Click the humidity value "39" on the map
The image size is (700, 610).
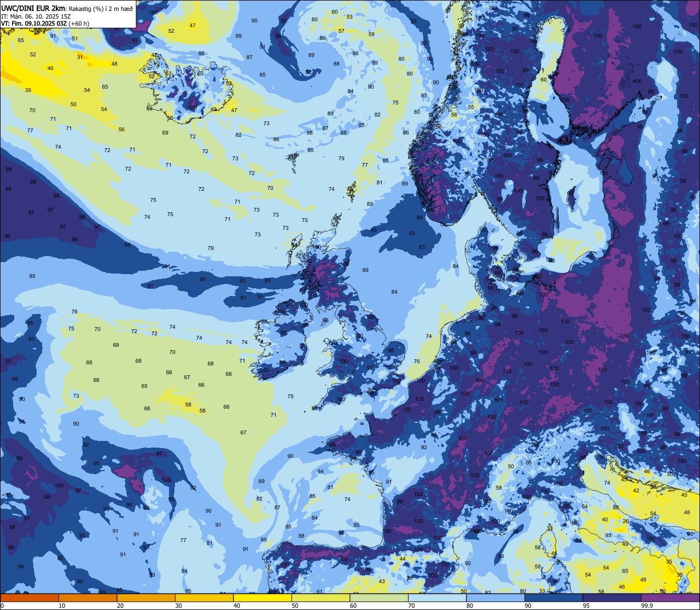(x=28, y=90)
